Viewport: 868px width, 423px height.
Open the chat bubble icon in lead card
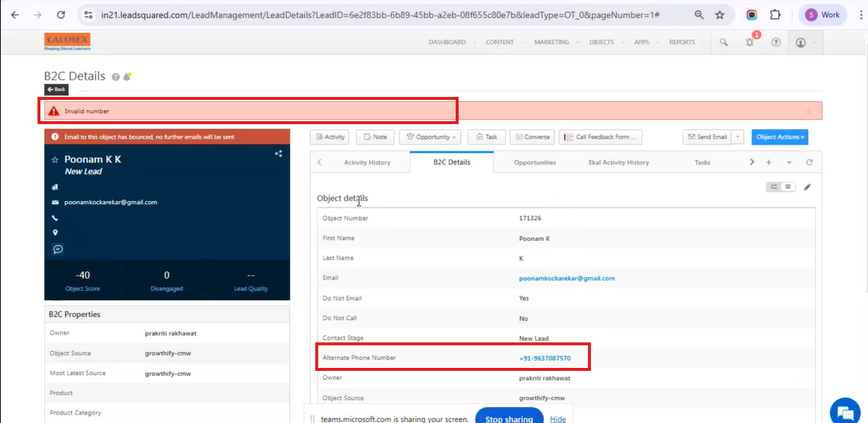pyautogui.click(x=57, y=249)
